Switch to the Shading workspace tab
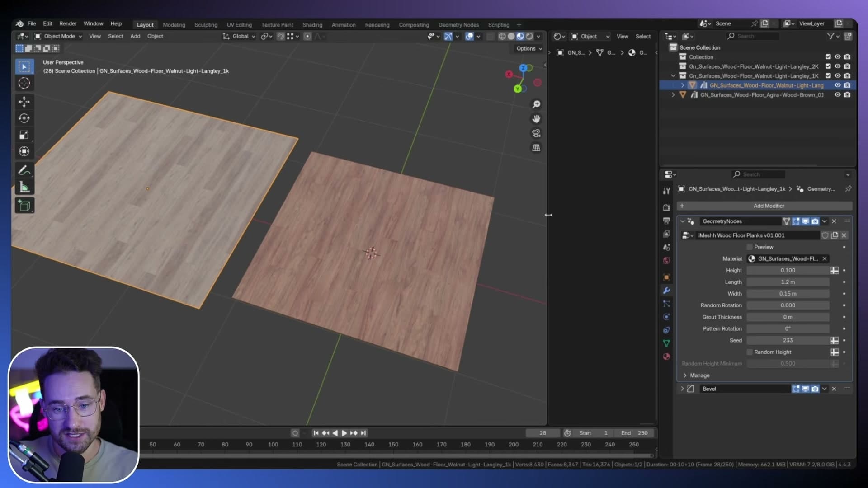The width and height of the screenshot is (868, 488). [x=312, y=25]
